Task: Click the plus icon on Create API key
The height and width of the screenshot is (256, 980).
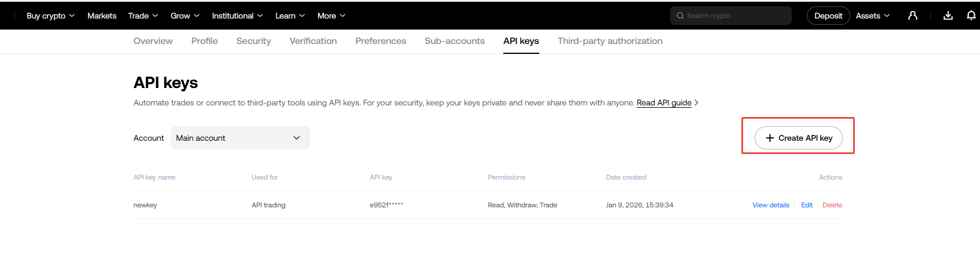Action: tap(770, 138)
